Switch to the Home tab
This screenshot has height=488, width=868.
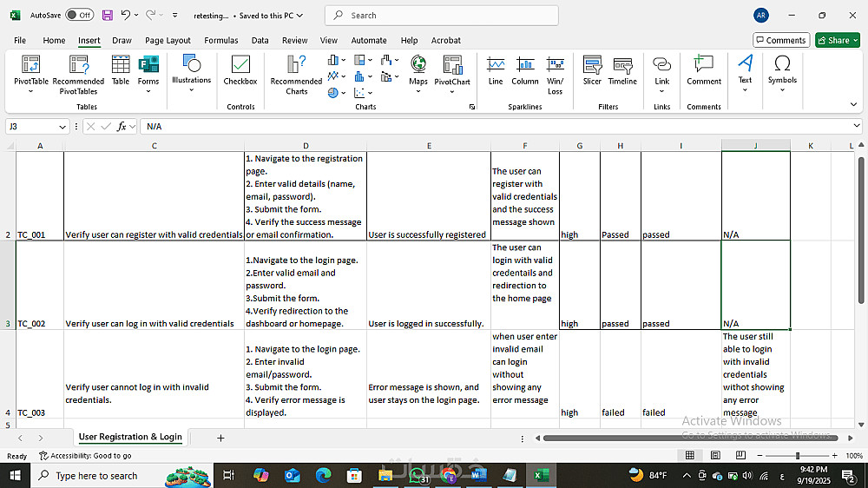54,40
